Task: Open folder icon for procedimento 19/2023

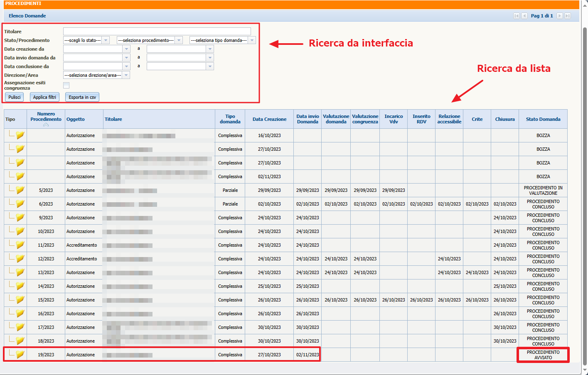Action: pos(20,355)
